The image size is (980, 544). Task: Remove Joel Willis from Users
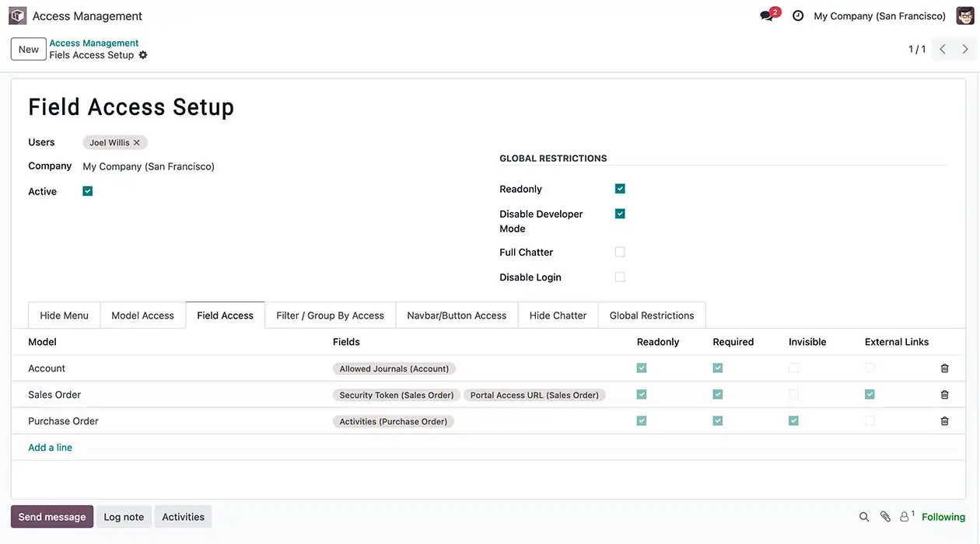point(137,143)
